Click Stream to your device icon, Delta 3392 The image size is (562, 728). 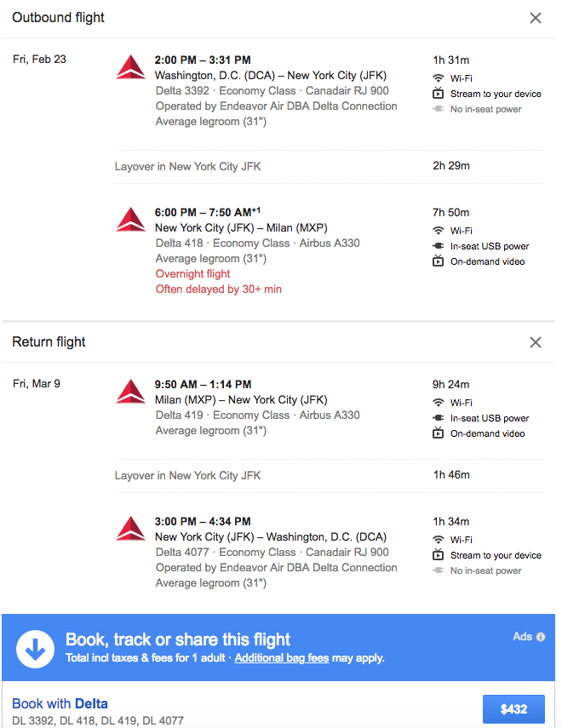point(439,94)
